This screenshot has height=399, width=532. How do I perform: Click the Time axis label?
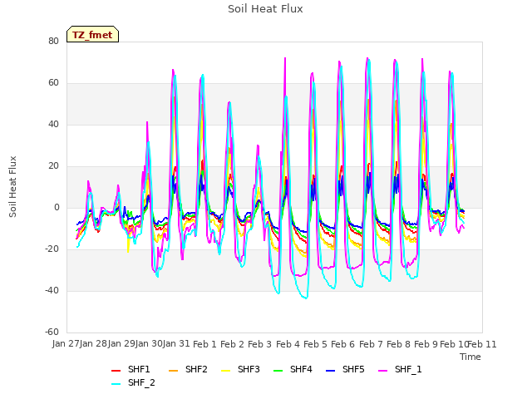coord(470,357)
